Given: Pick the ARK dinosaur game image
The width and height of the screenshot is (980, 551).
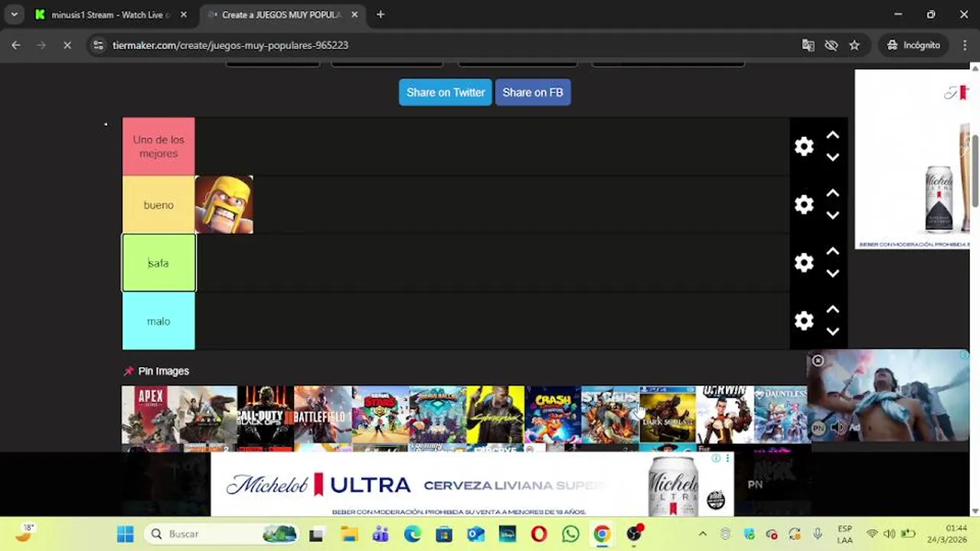Looking at the screenshot, I should 208,415.
